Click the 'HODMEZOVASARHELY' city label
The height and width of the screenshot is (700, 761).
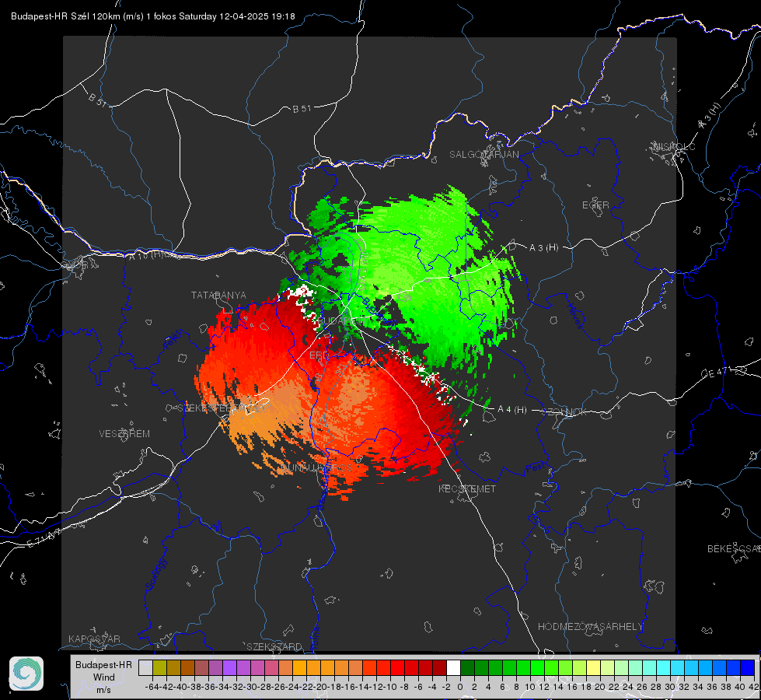(590, 627)
